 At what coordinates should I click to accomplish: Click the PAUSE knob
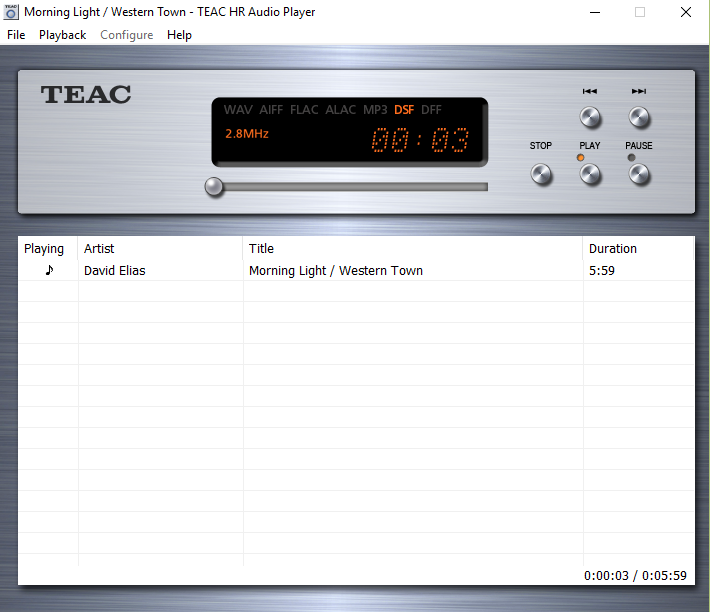click(x=639, y=175)
